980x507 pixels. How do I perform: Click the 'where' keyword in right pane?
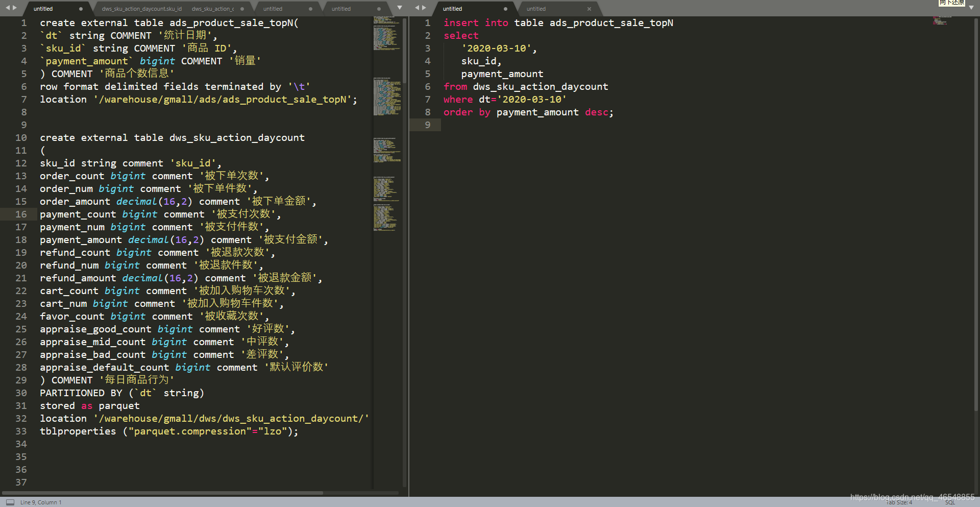(x=458, y=100)
